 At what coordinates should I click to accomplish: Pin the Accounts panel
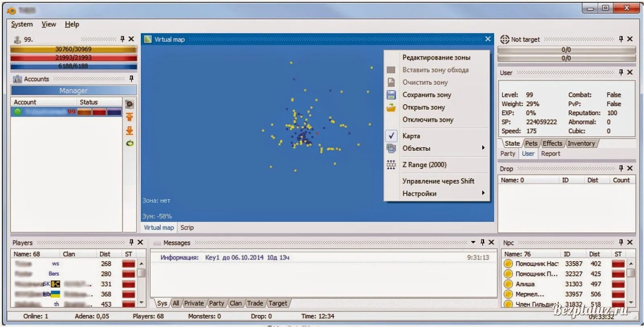pyautogui.click(x=131, y=79)
